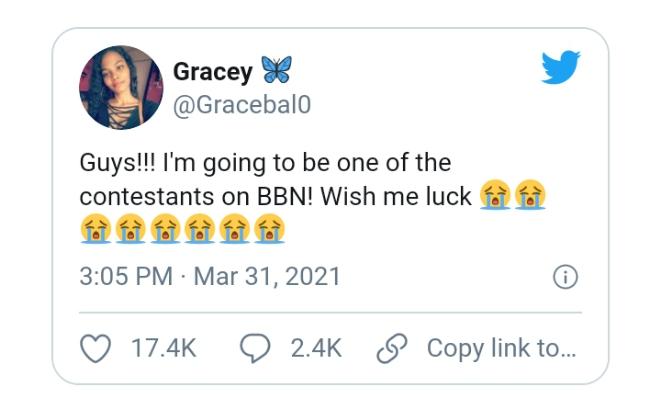
Task: Click the display name 'Gracey'
Action: coord(213,71)
